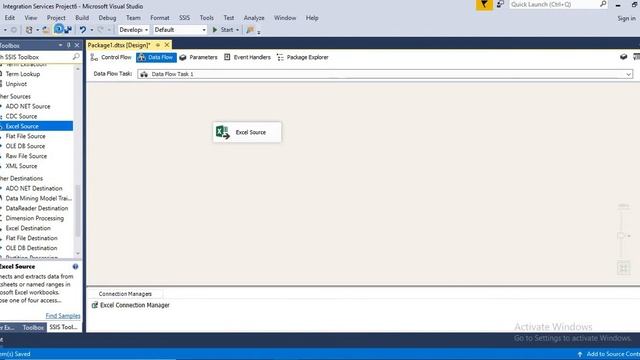Click the Excel Source help info icon
The width and height of the screenshot is (640, 360).
76,267
